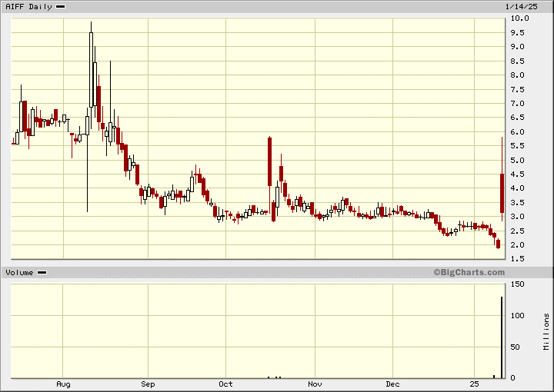Click the 6.0 price axis label
The height and width of the screenshot is (392, 554).
click(x=517, y=132)
